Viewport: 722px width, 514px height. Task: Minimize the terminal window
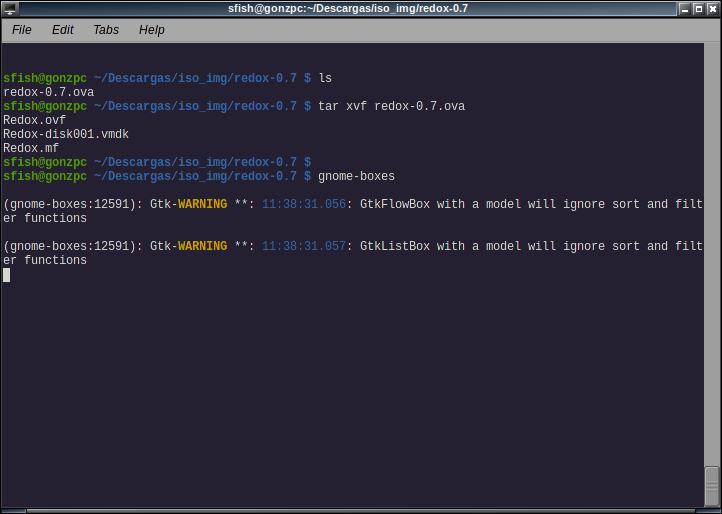(685, 8)
